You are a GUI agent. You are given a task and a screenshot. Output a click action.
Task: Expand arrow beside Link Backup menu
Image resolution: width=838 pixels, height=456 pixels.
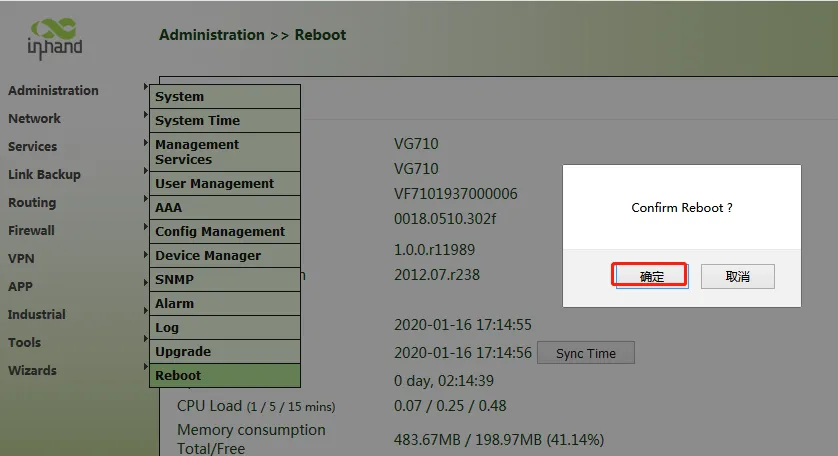145,171
